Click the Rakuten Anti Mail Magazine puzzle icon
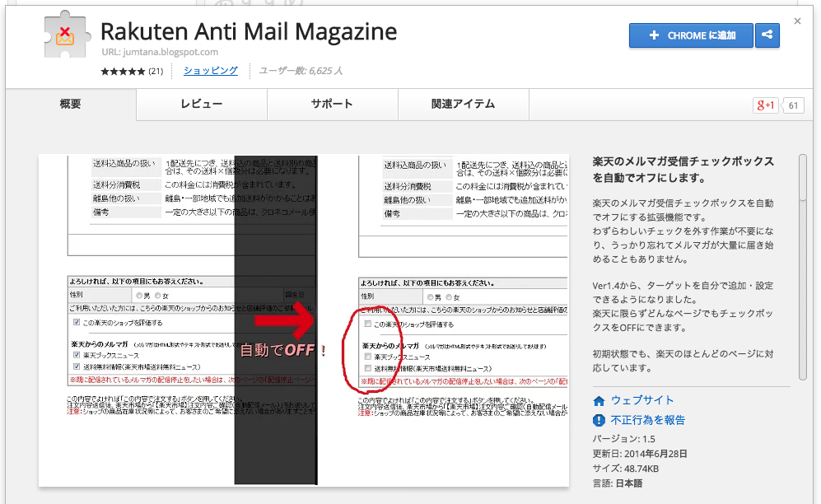 click(67, 35)
